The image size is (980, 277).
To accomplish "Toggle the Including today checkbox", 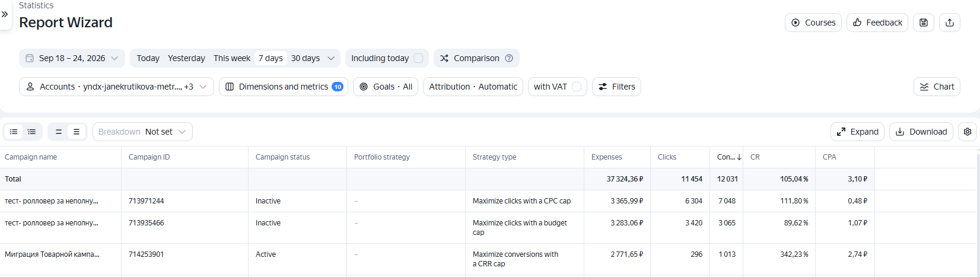I will tap(418, 58).
